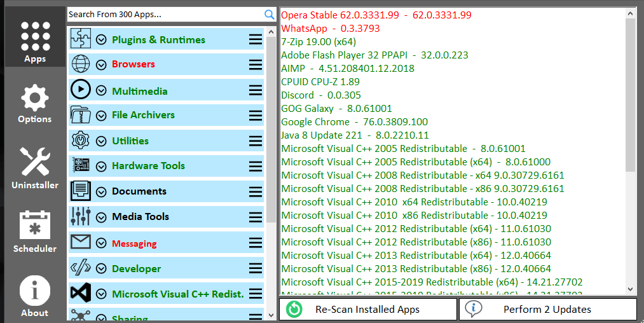This screenshot has width=644, height=323.
Task: Click Re-Scan Installed Apps button
Action: 368,309
